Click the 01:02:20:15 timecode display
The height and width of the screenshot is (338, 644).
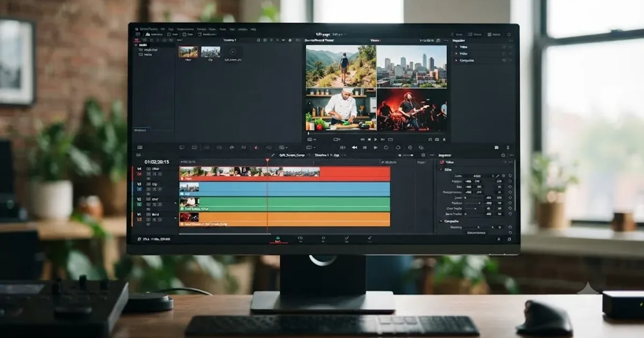(157, 161)
